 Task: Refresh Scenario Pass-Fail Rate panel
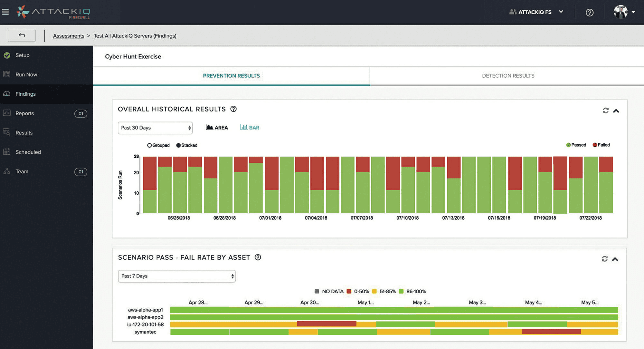tap(604, 259)
